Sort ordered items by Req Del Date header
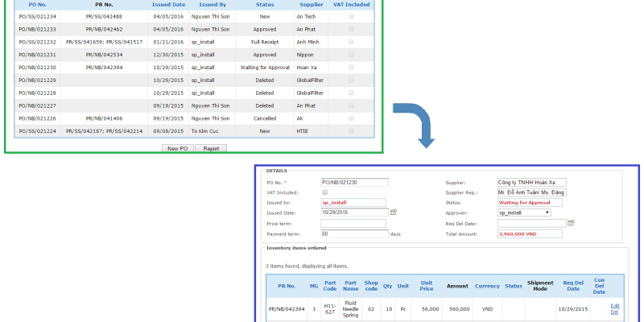The image size is (644, 322). point(573,286)
